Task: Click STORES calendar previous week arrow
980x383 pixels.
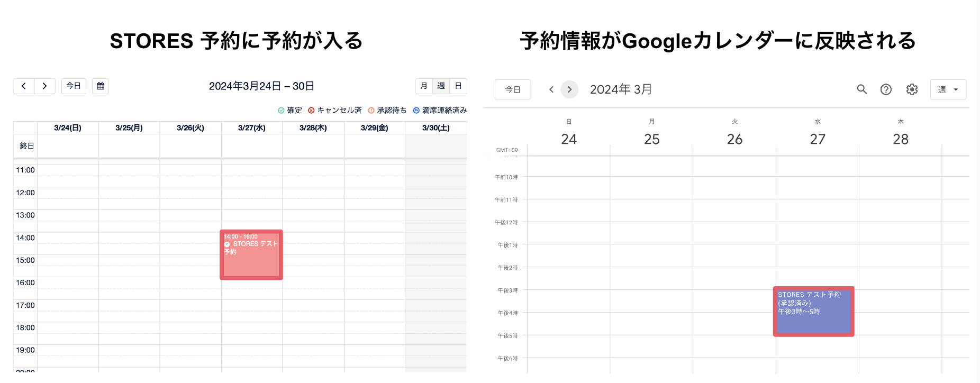Action: tap(24, 86)
